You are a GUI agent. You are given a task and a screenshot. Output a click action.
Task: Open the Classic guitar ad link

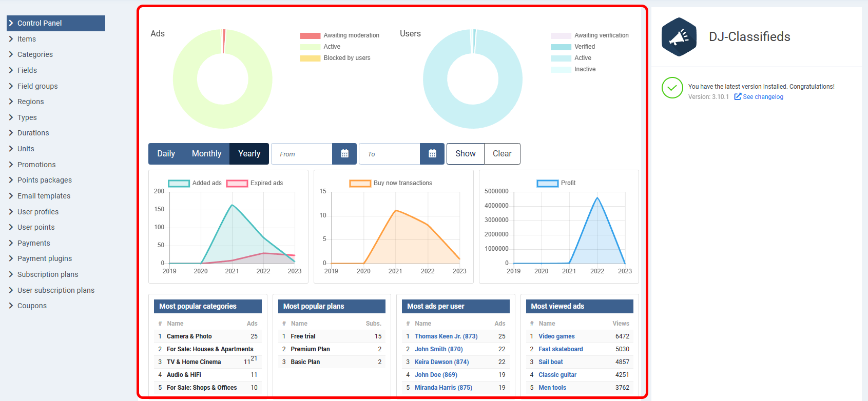(x=557, y=375)
